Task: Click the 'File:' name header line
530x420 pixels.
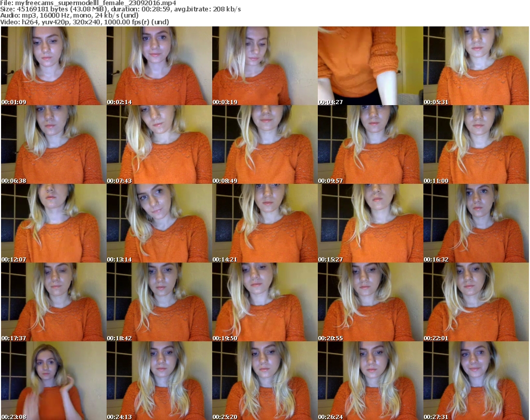Action: click(88, 3)
